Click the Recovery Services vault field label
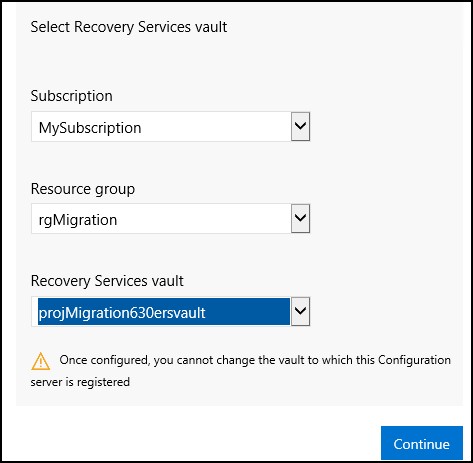 107,281
